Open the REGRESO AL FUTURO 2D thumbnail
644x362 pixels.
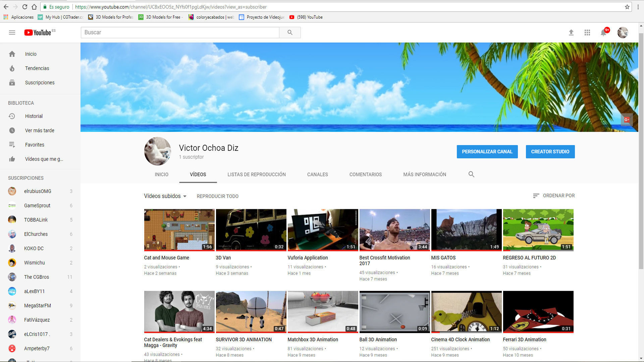(x=538, y=230)
